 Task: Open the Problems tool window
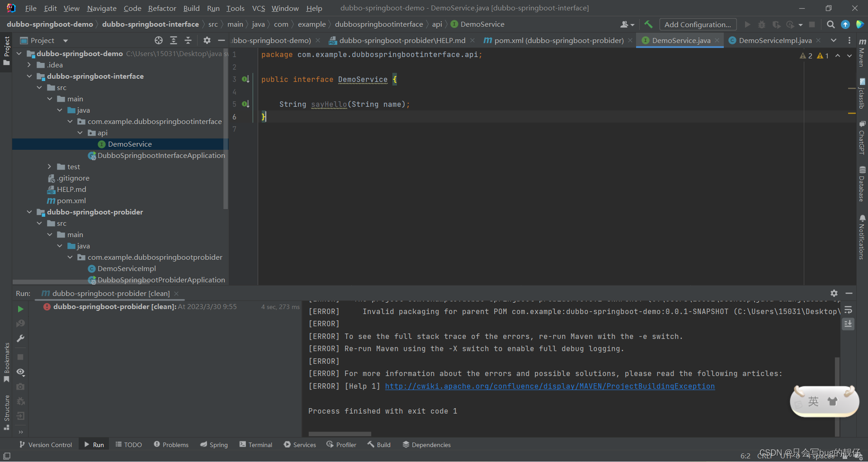point(171,445)
